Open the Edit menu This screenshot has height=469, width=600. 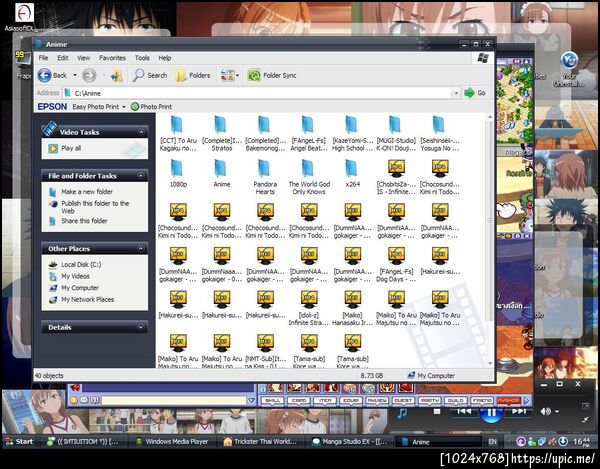coord(62,58)
